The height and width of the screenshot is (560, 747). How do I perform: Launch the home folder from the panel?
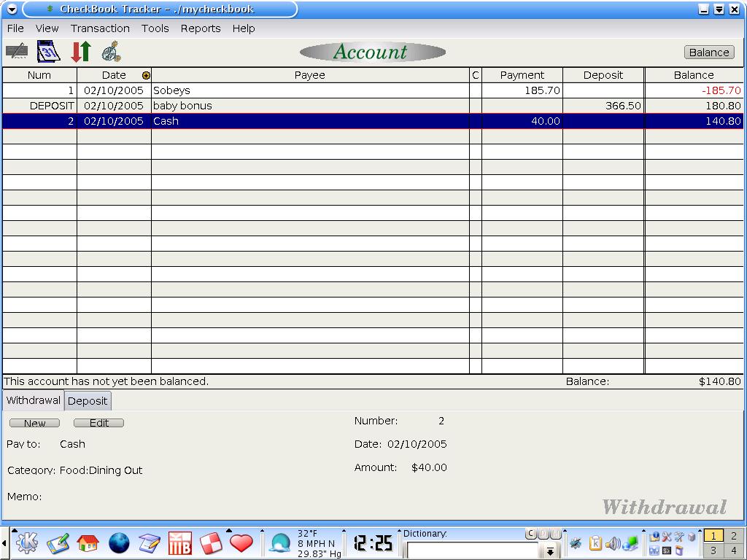point(88,543)
